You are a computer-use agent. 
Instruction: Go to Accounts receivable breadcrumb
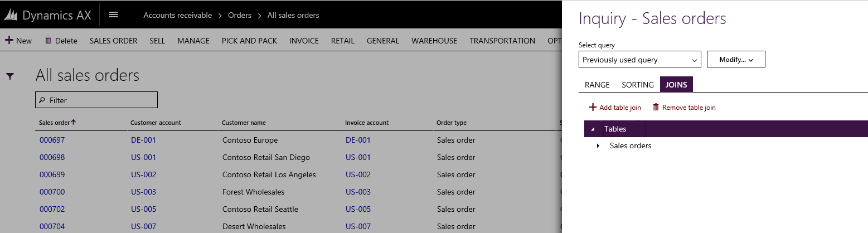coord(177,15)
